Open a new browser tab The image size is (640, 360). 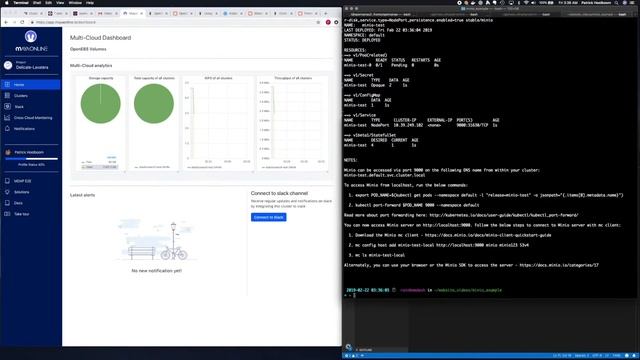click(326, 13)
